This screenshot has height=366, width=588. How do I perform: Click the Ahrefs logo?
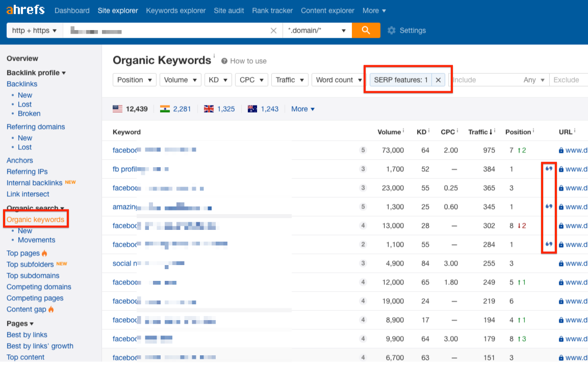(x=25, y=10)
